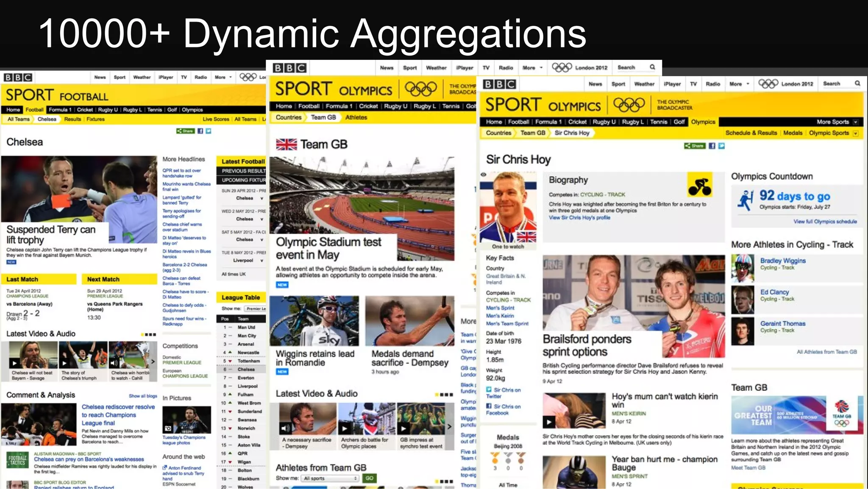The height and width of the screenshot is (489, 868).
Task: Click torch runner icon in Olympics Countdown
Action: coord(746,201)
